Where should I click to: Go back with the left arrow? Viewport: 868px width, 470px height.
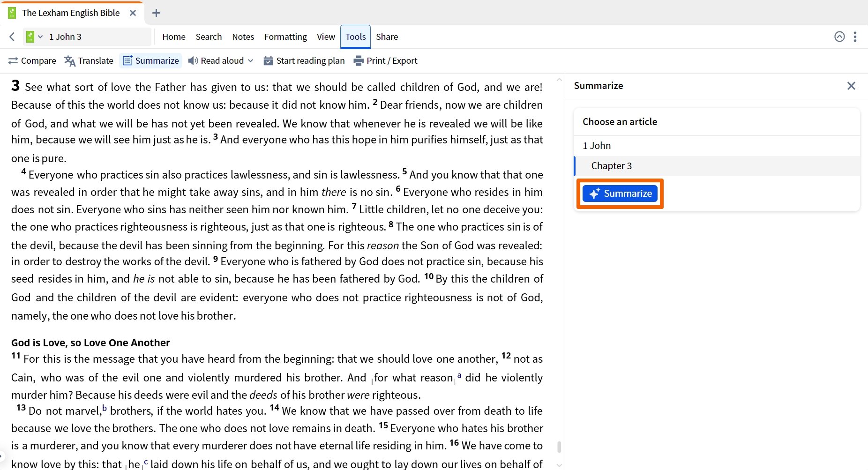pos(12,37)
